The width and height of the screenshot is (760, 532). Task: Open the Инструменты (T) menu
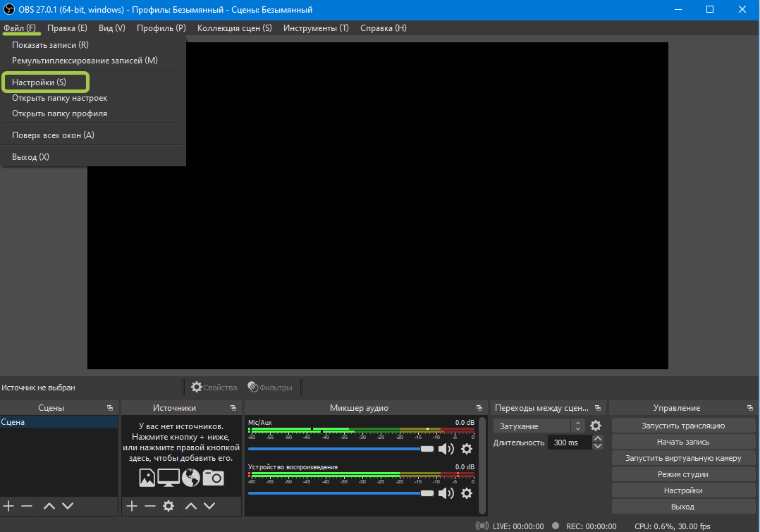(316, 28)
